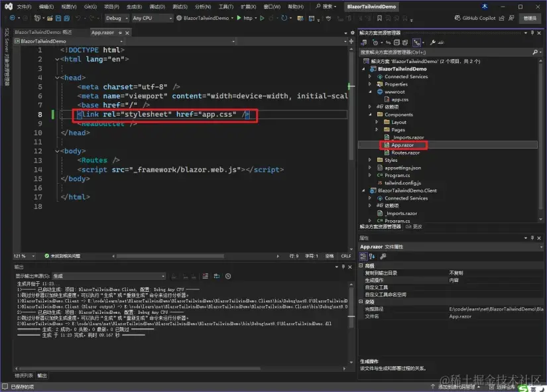The width and height of the screenshot is (547, 392).
Task: Expand the Properties node in Solution Explorer
Action: coord(370,84)
